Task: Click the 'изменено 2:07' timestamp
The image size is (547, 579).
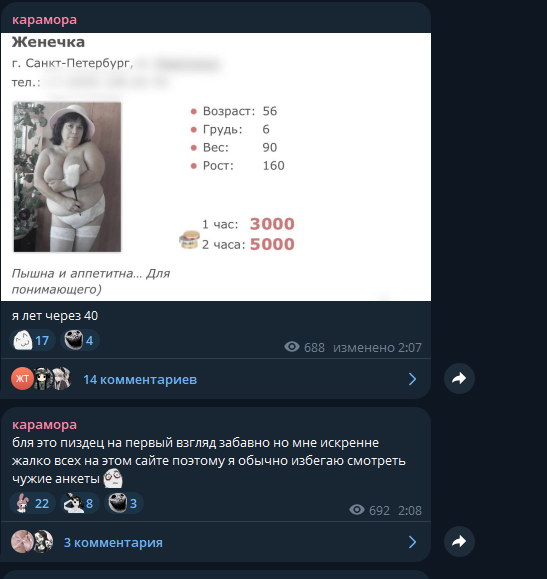Action: tap(377, 347)
